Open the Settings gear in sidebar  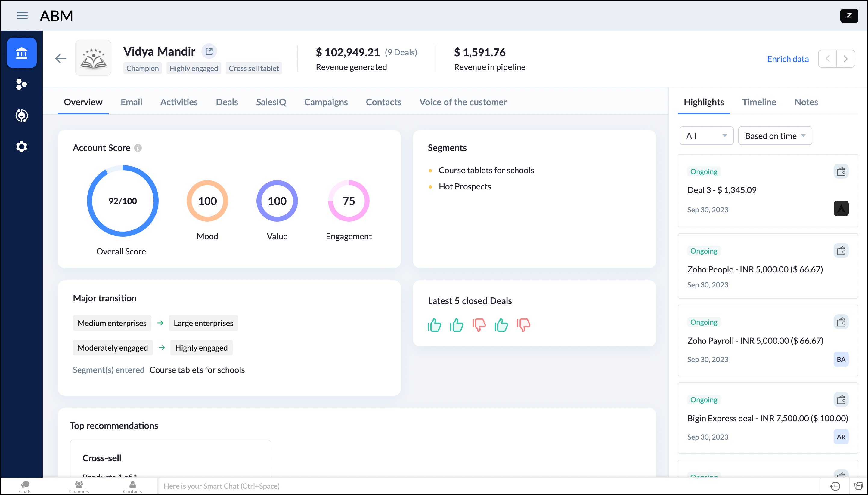[21, 147]
